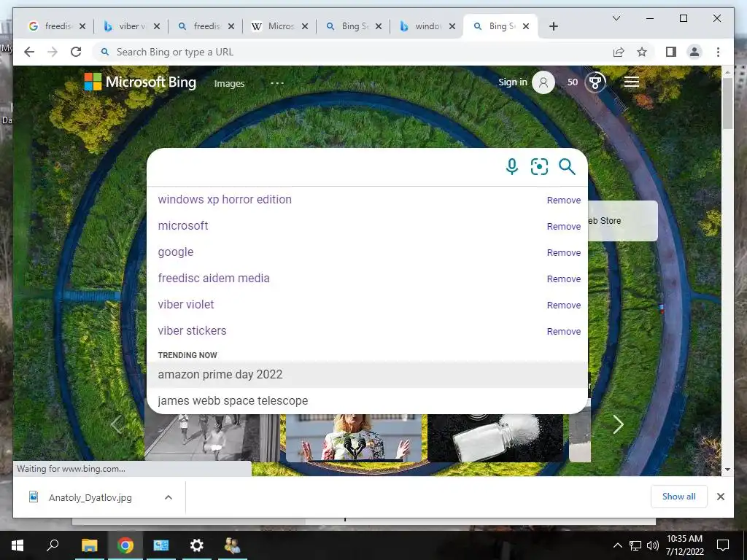Remove 'google' search suggestion
The image size is (747, 560).
tap(564, 252)
